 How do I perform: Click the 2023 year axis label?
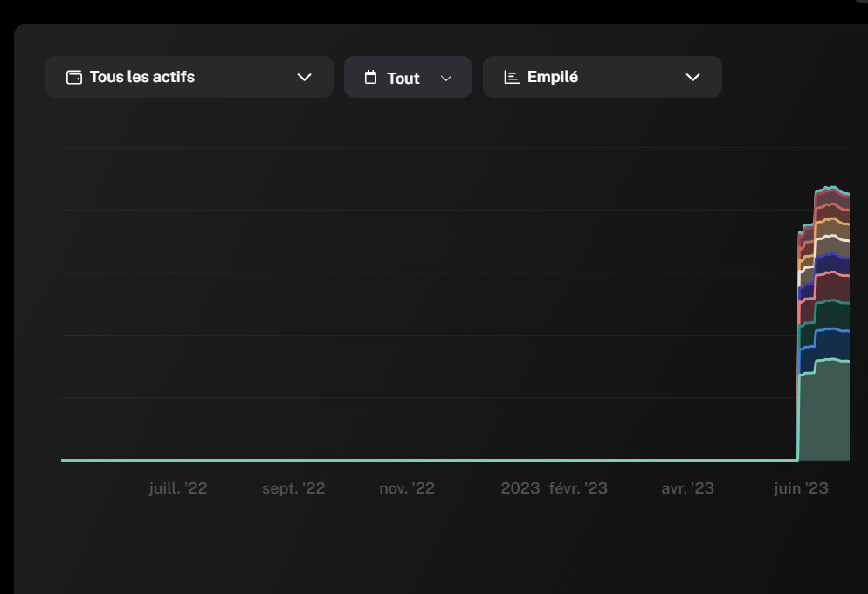point(520,487)
